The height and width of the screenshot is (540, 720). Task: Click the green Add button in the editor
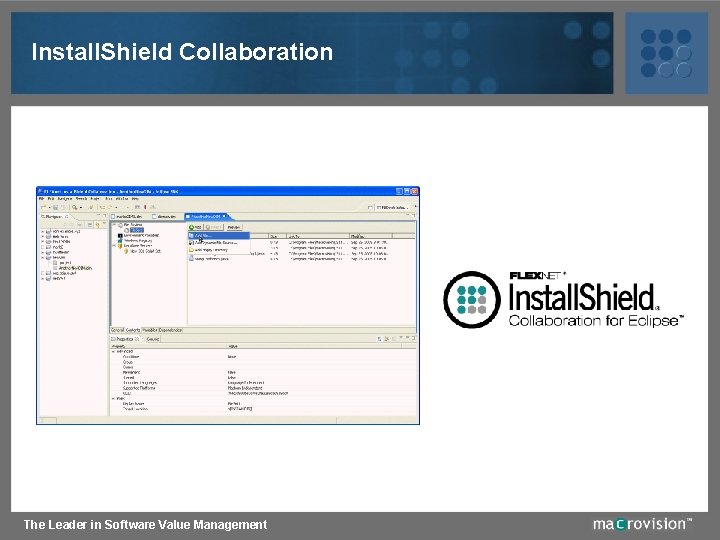pos(195,227)
